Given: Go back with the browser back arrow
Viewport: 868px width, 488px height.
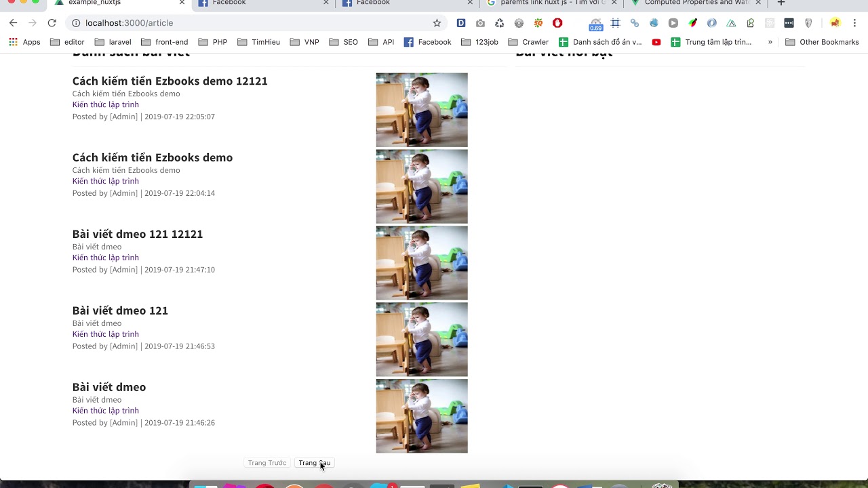Looking at the screenshot, I should pos(13,23).
